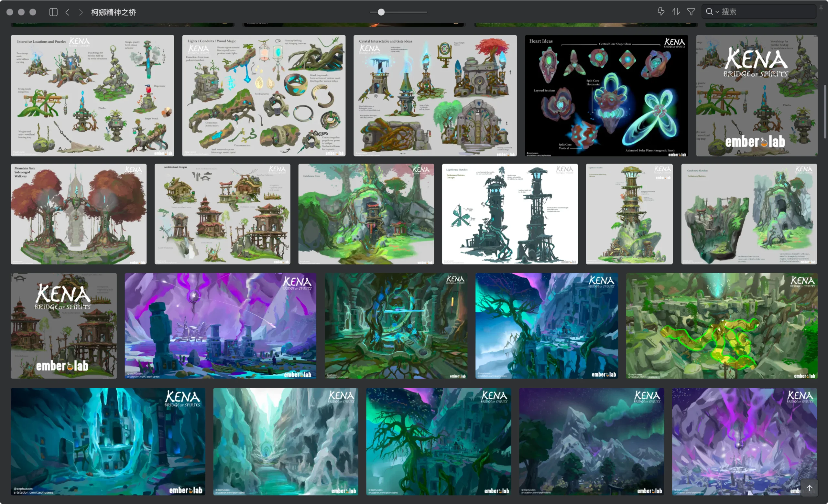Go forward with the right chevron

81,12
